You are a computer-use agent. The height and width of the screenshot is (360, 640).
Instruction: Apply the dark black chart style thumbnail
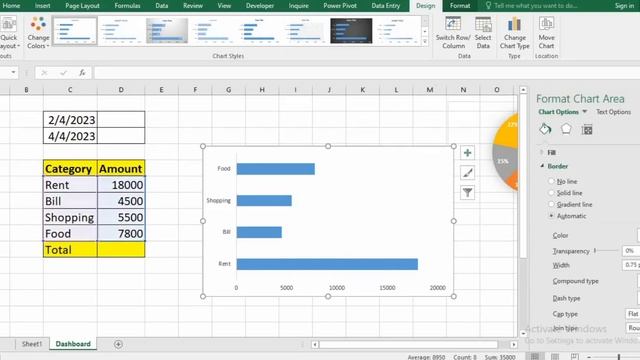[351, 31]
